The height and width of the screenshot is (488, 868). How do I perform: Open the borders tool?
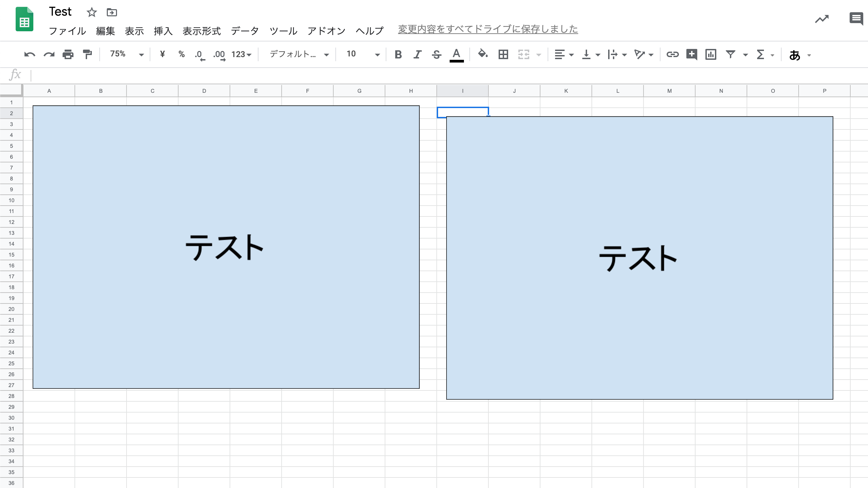pos(502,54)
